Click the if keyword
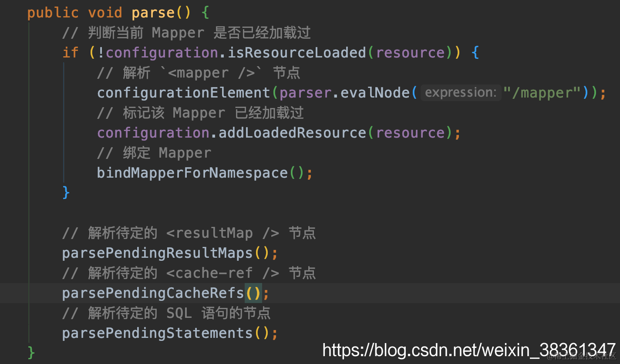This screenshot has width=620, height=364. [x=71, y=53]
